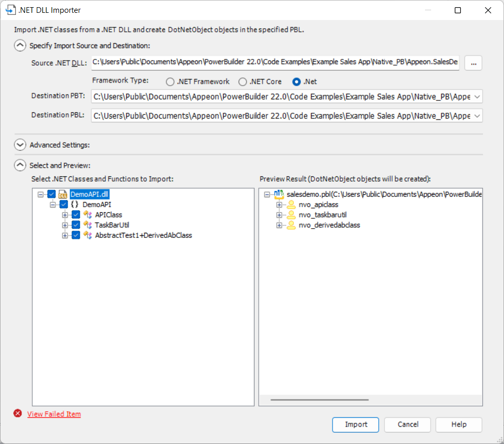Click the red error icon beside View Failed Item
The width and height of the screenshot is (504, 444).
(x=18, y=414)
